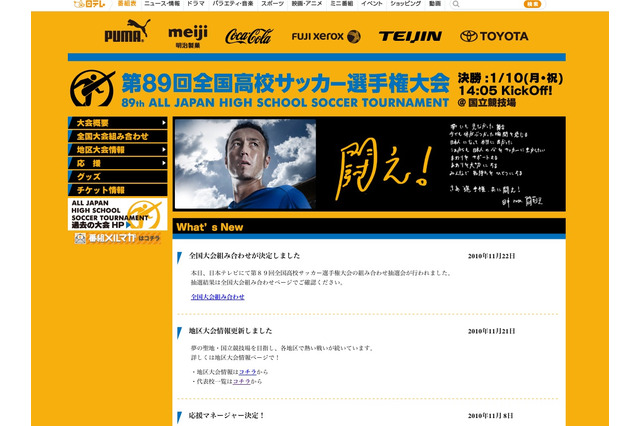This screenshot has height=426, width=640.
Task: Open the グッズ sidebar menu
Action: (x=118, y=177)
